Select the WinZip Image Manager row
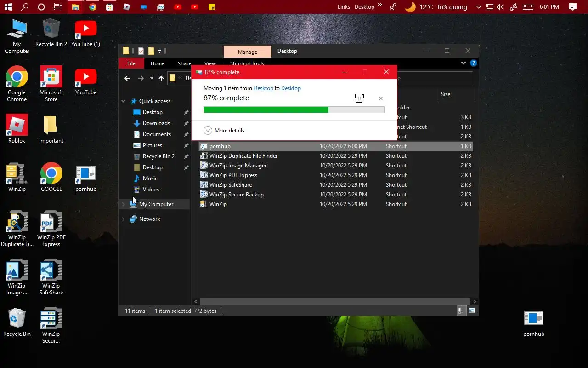588x368 pixels. point(335,166)
